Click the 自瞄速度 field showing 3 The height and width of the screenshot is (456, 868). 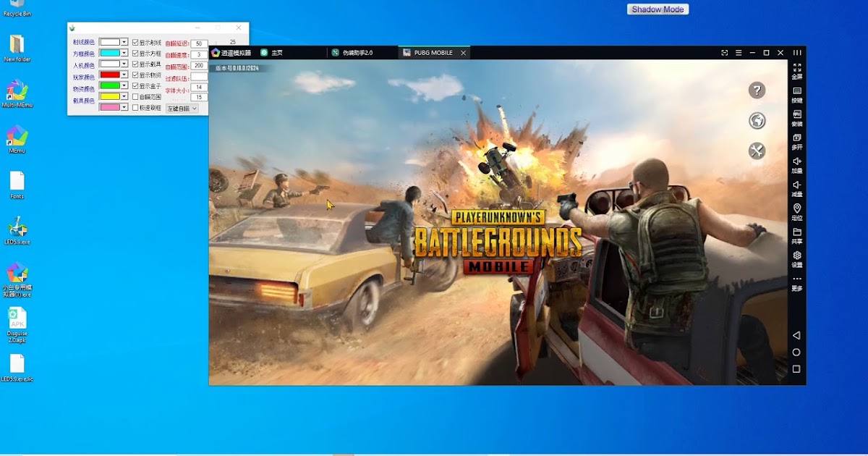(x=199, y=55)
